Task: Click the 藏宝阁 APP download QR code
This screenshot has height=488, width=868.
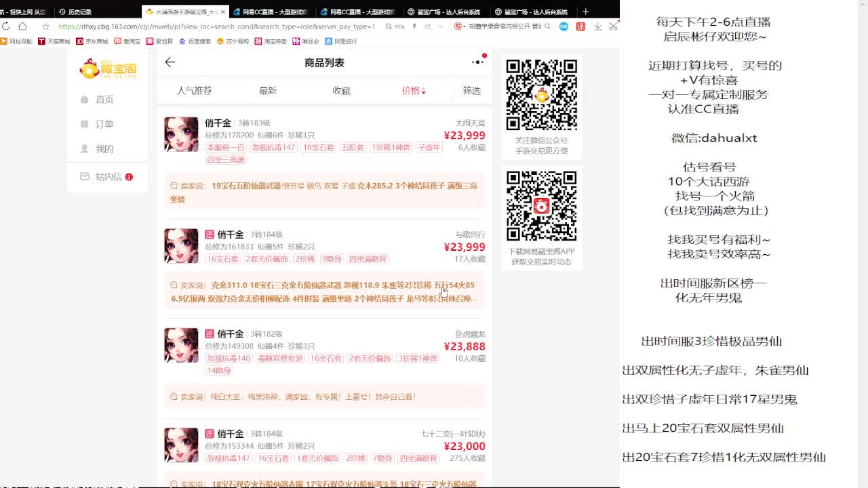Action: coord(541,206)
